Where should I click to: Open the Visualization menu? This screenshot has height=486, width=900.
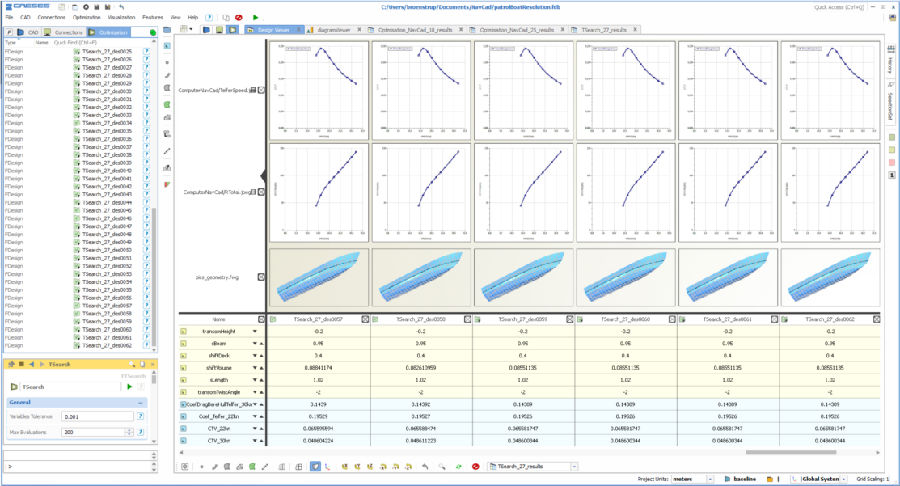click(x=121, y=18)
